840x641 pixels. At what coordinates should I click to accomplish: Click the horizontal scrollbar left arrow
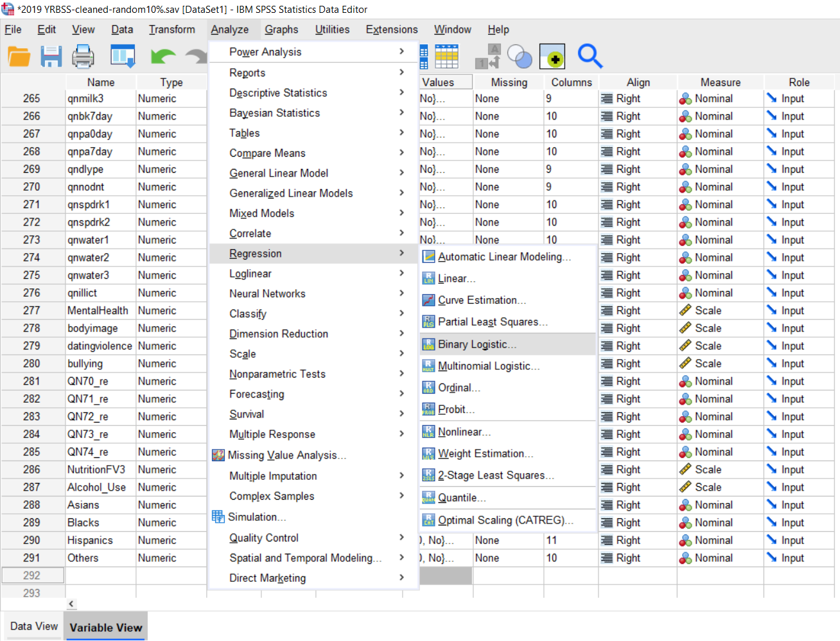click(x=71, y=604)
